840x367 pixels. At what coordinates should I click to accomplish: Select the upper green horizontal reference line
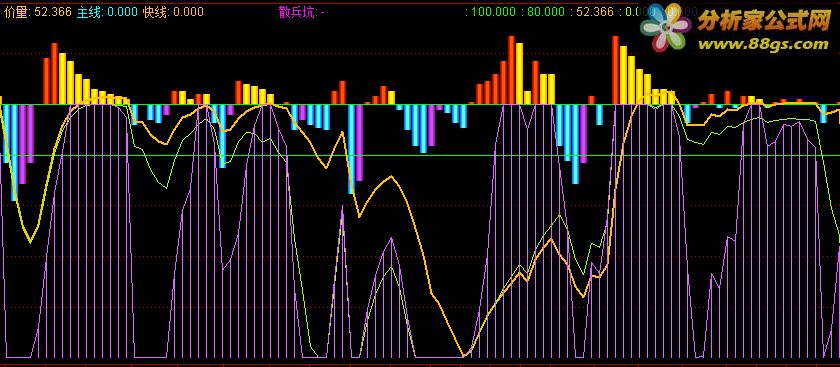tap(420, 104)
